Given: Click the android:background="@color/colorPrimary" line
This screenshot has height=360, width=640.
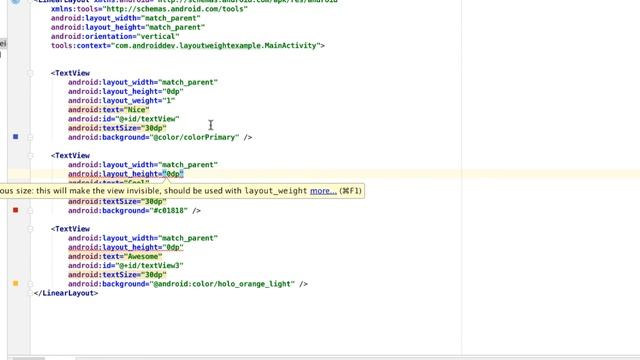Looking at the screenshot, I should (160, 137).
